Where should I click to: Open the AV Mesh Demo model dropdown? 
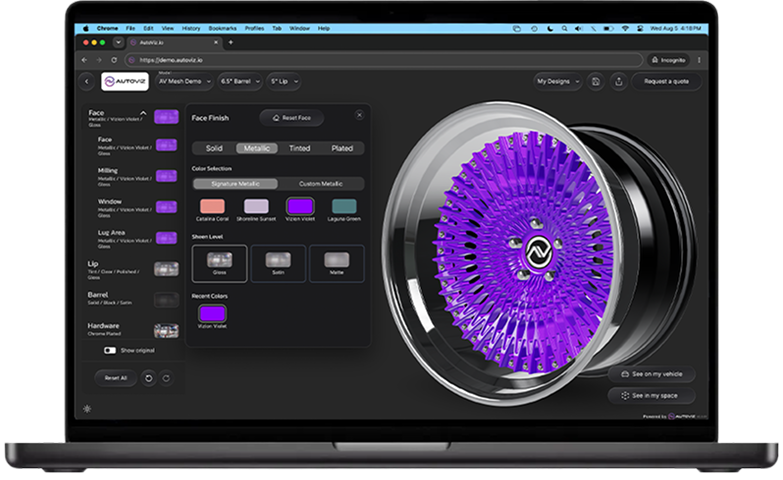click(185, 81)
